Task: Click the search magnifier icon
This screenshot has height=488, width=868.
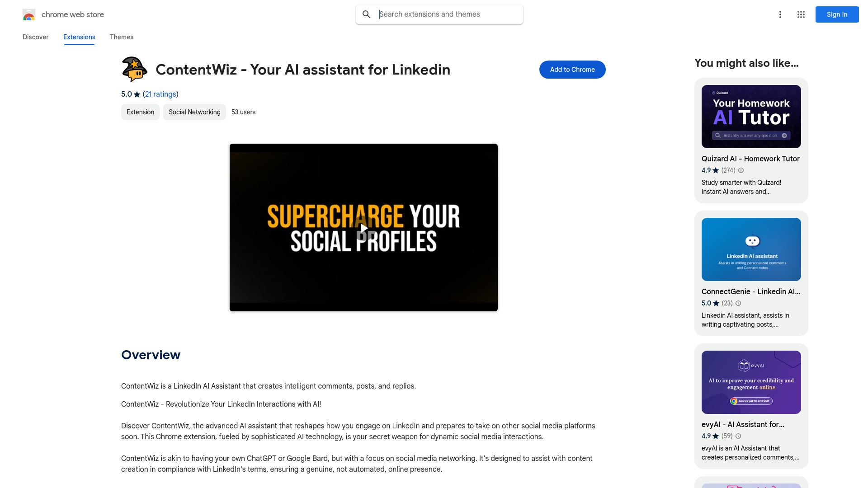Action: tap(365, 14)
